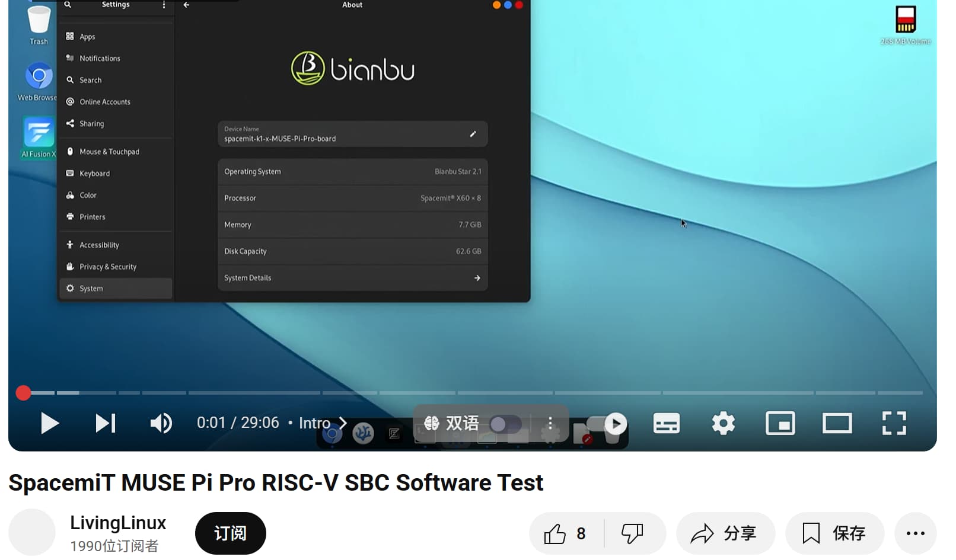Select Printers in Settings sidebar
This screenshot has width=956, height=560.
(116, 217)
